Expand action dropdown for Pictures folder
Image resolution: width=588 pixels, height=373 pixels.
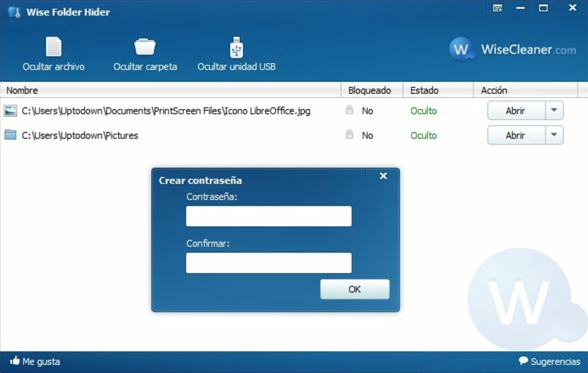554,135
